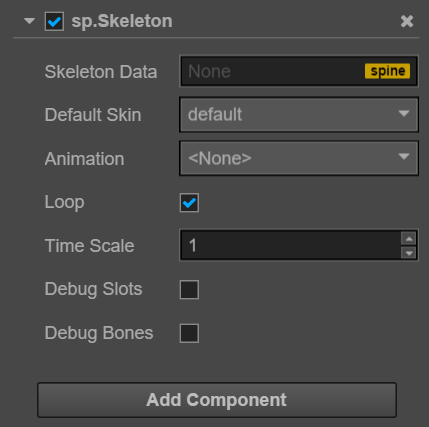Disable the sp.Skeleton component checkbox
This screenshot has width=429, height=427.
point(54,22)
